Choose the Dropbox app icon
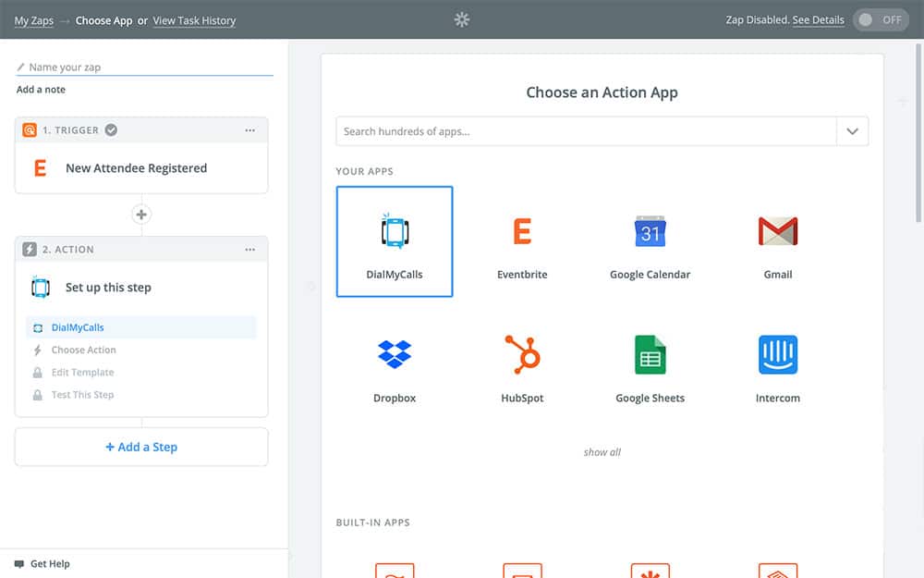Image resolution: width=924 pixels, height=578 pixels. [x=395, y=355]
